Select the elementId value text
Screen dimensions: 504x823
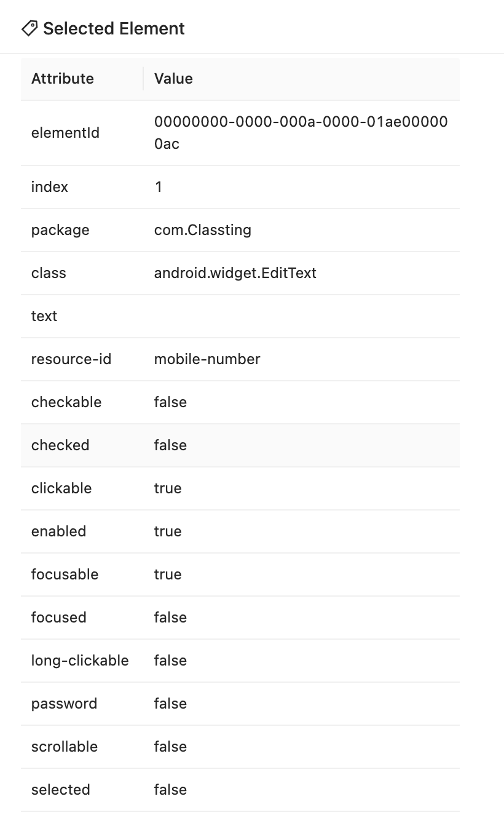(301, 133)
